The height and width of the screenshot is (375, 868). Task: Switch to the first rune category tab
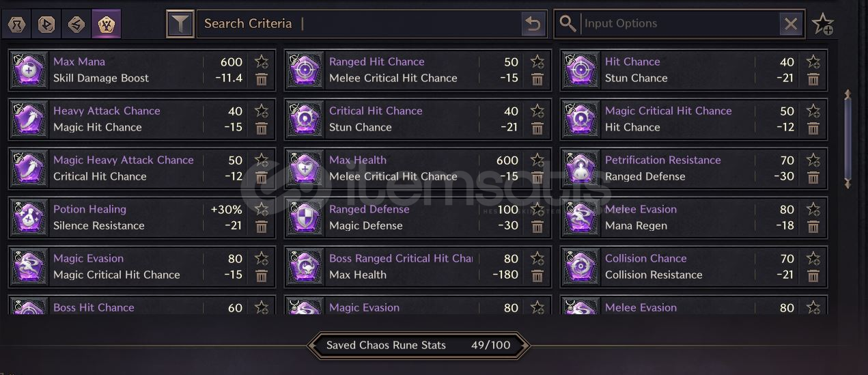pos(17,25)
